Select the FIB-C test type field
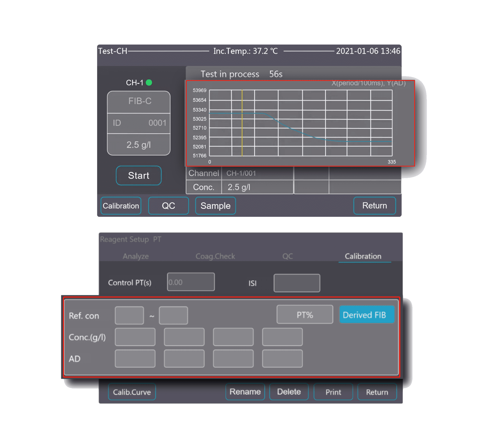This screenshot has height=446, width=504. [x=139, y=102]
